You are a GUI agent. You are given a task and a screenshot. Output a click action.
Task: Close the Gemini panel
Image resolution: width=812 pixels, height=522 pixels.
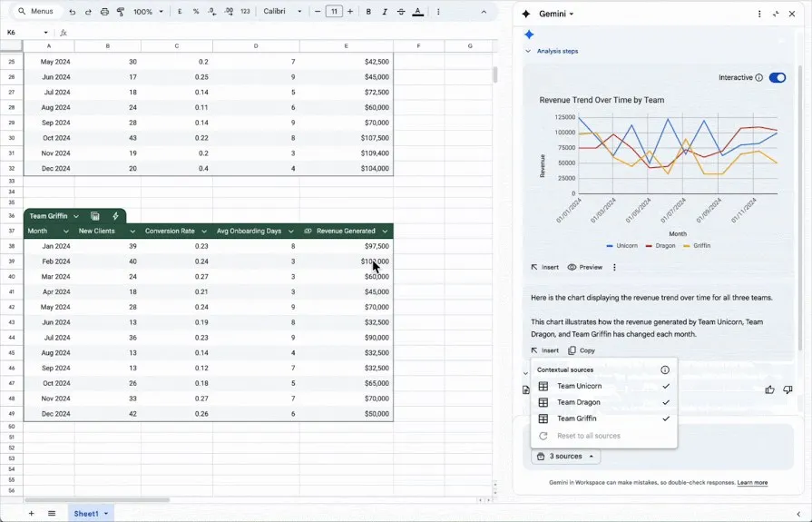[x=792, y=14]
